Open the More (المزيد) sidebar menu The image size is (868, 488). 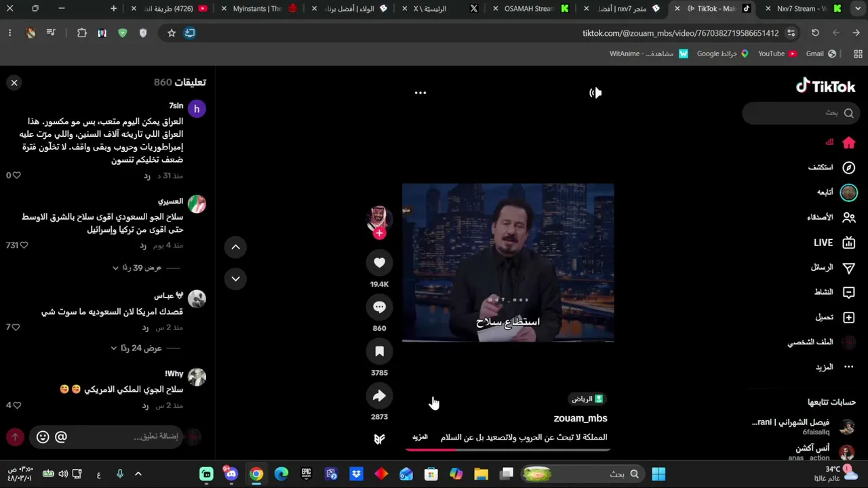coord(834,367)
